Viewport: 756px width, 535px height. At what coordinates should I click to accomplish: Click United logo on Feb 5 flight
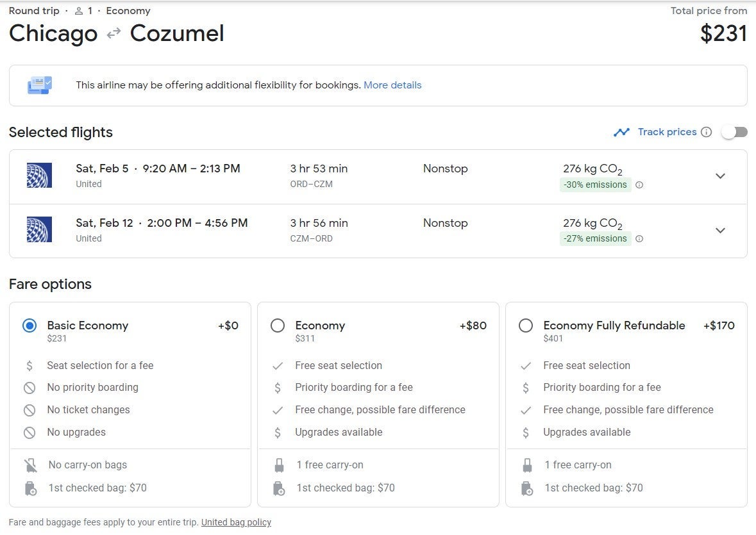point(39,176)
